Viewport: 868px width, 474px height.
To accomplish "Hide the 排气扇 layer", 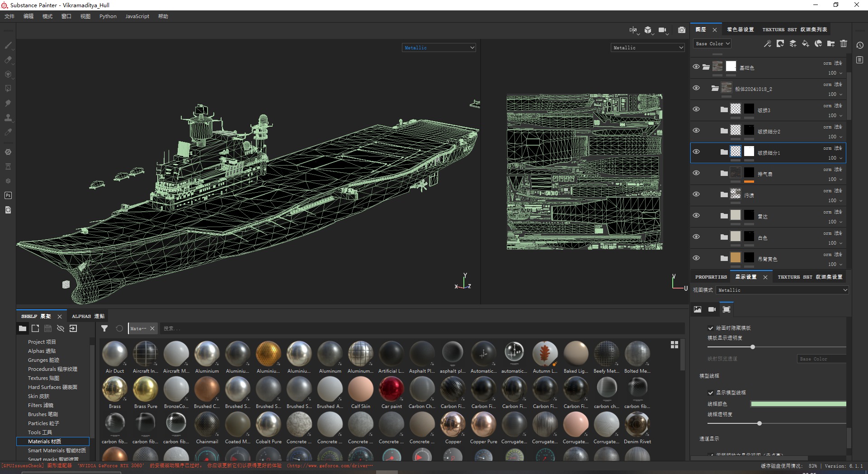I will coord(696,173).
